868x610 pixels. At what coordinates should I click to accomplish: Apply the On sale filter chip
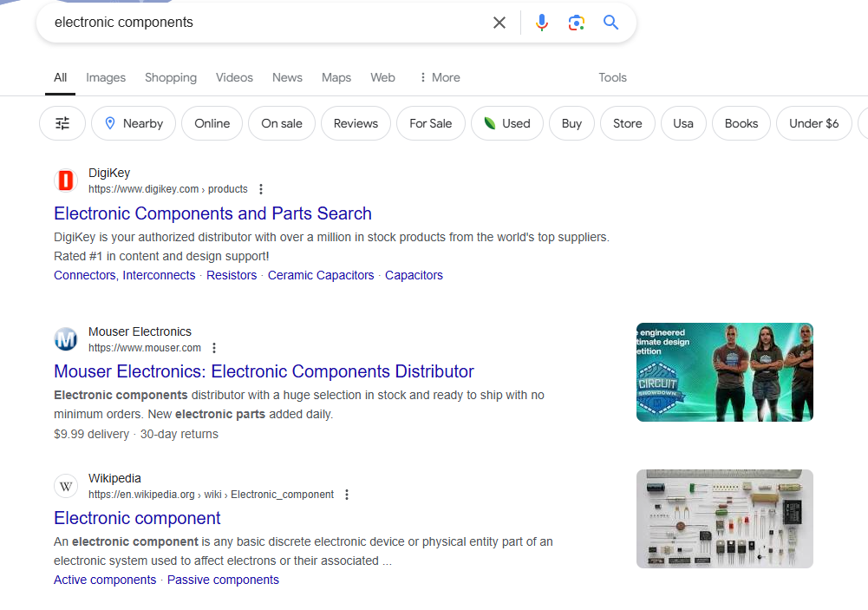pyautogui.click(x=282, y=123)
